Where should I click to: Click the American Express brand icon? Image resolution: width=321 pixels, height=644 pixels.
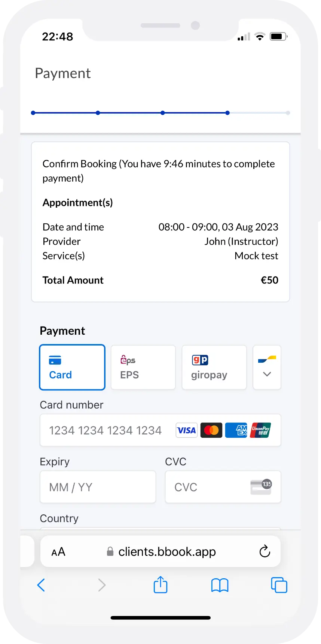point(236,430)
